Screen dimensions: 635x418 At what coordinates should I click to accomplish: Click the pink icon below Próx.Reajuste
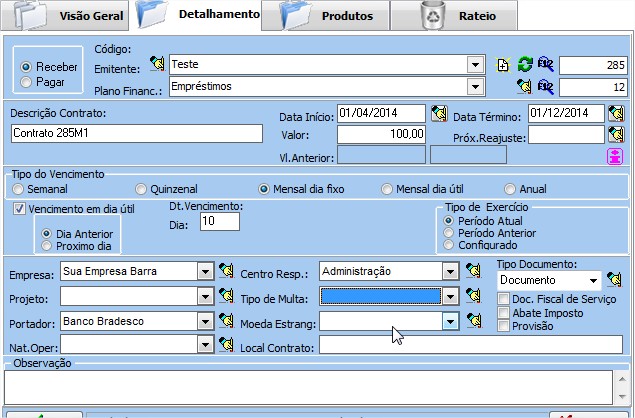pos(616,155)
